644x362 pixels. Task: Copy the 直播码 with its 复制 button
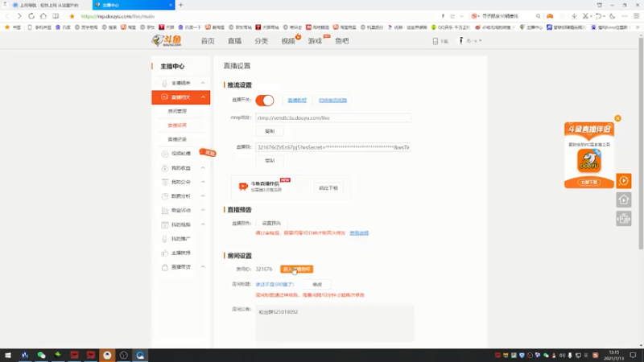click(x=270, y=160)
